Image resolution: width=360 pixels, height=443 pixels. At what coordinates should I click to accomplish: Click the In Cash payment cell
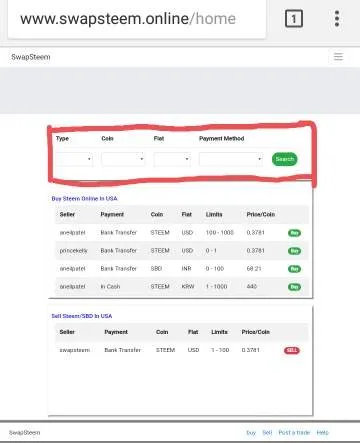click(110, 287)
